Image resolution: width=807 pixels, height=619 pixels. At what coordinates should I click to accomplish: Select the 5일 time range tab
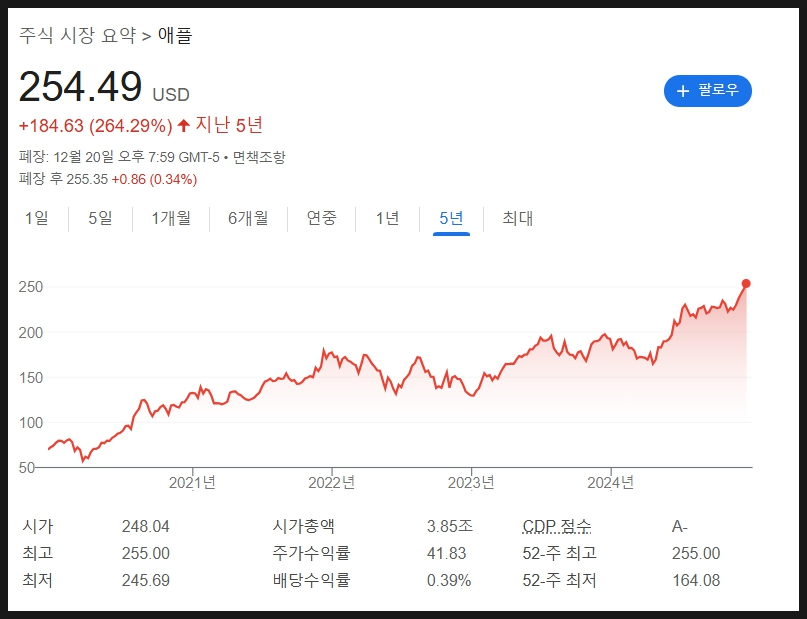click(x=100, y=218)
